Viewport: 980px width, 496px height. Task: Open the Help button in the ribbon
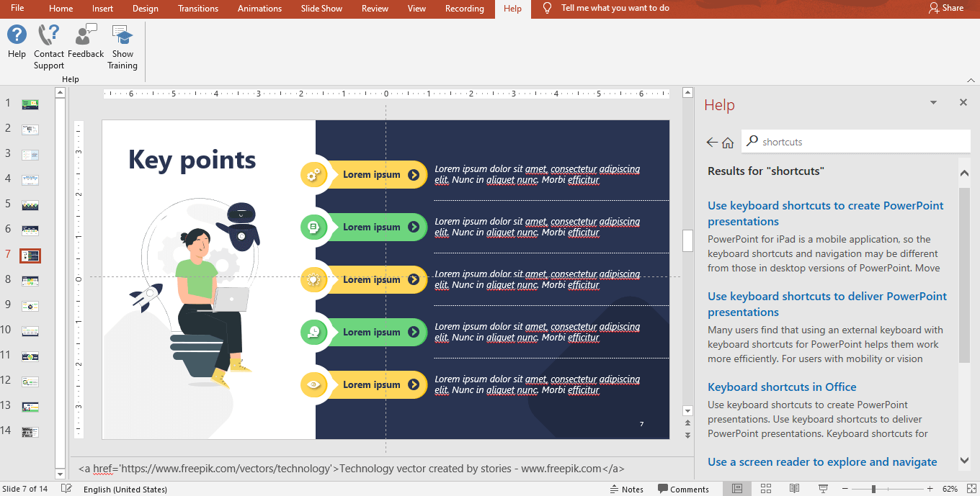[17, 41]
